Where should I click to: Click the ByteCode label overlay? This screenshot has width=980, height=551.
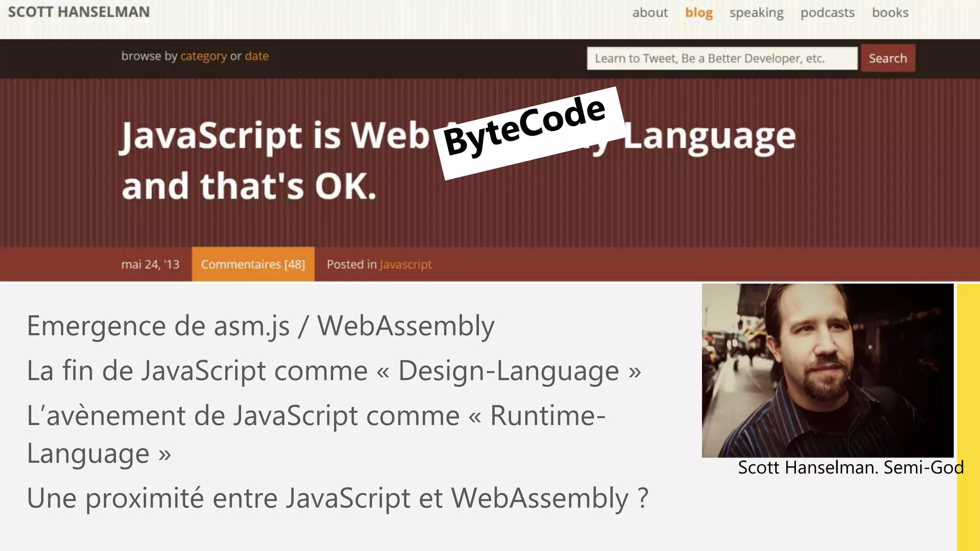pyautogui.click(x=529, y=133)
